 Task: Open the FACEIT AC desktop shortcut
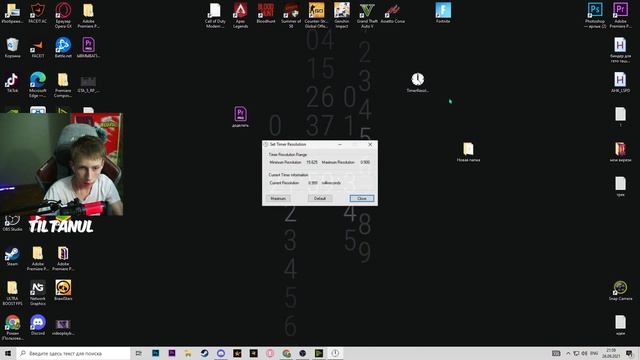(38, 13)
